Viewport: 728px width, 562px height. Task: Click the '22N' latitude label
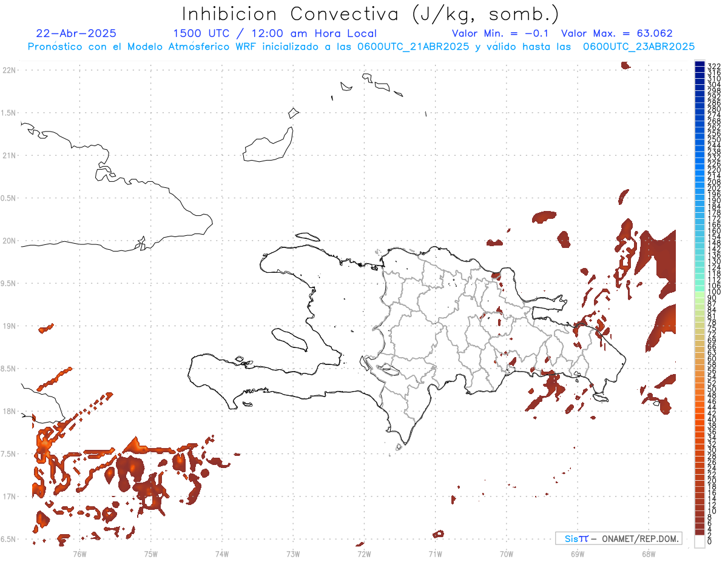(x=8, y=70)
